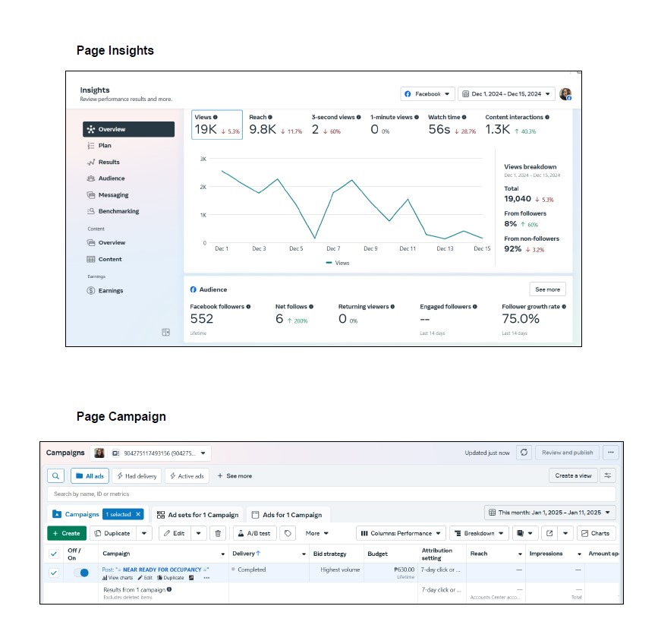Screen dimensions: 658x644
Task: Open the This month date range dropdown
Action: coord(549,513)
